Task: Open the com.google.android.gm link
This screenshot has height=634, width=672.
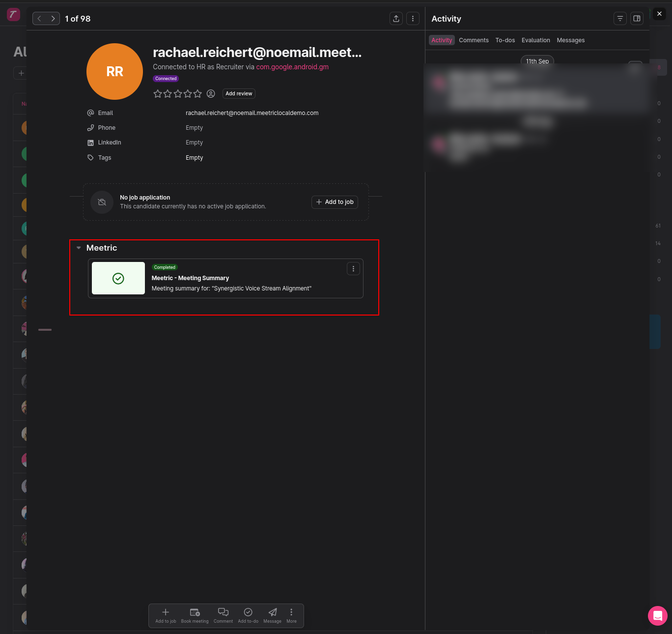Action: click(x=292, y=67)
